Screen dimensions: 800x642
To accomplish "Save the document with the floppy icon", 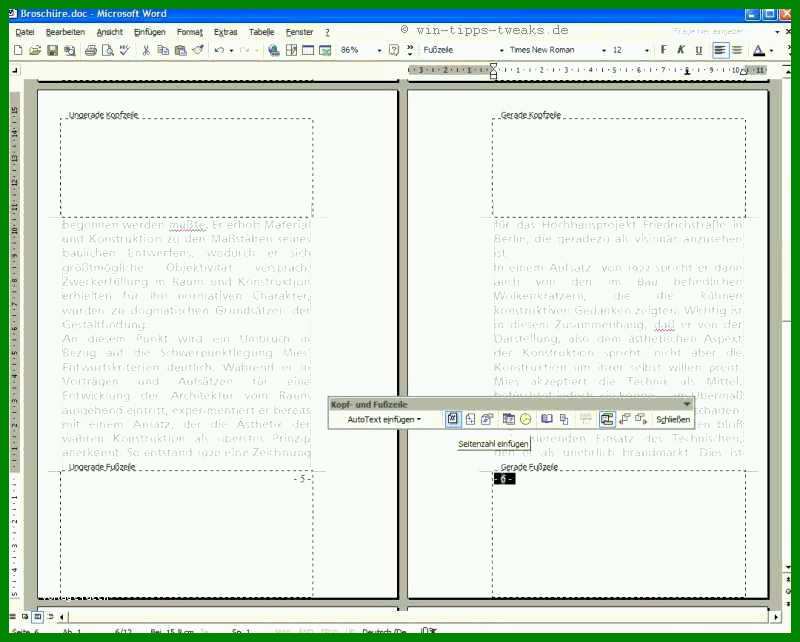I will (x=52, y=50).
